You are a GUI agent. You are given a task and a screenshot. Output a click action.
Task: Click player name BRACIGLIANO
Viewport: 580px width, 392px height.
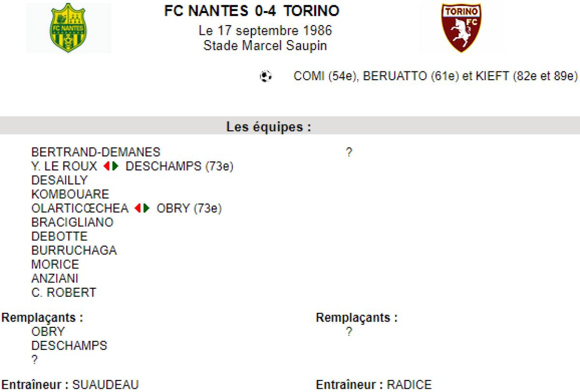coord(72,223)
